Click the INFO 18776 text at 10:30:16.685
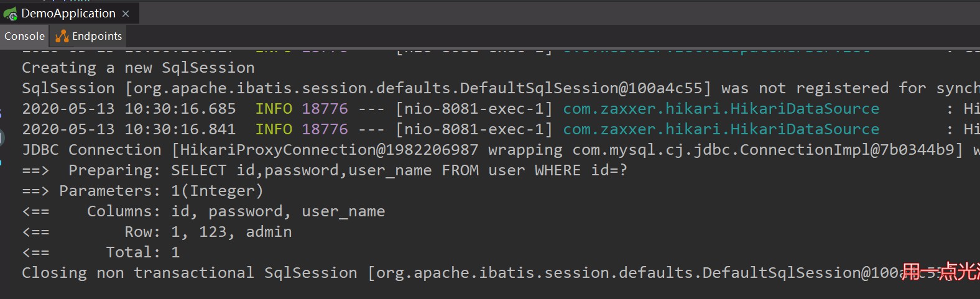 tap(302, 109)
